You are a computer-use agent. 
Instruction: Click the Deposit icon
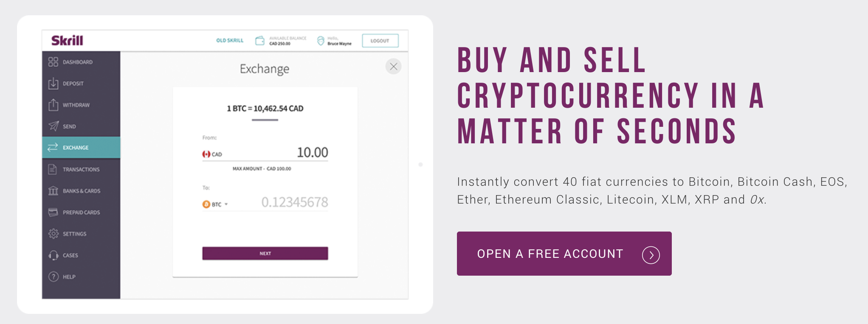tap(53, 83)
